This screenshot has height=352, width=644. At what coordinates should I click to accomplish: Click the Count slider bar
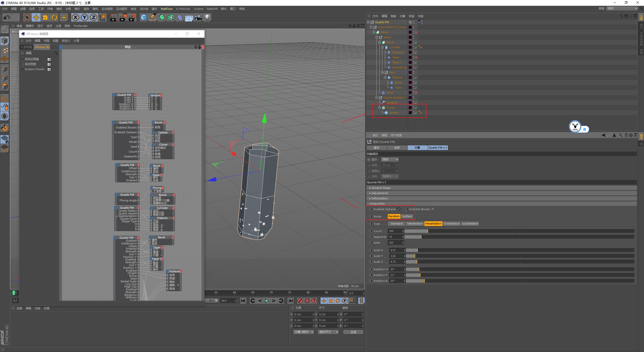(518, 231)
